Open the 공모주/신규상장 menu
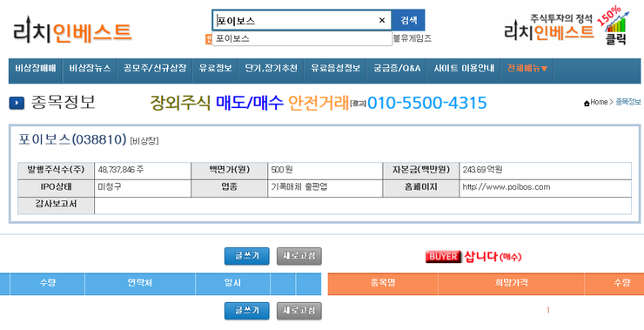The image size is (644, 330). click(155, 68)
